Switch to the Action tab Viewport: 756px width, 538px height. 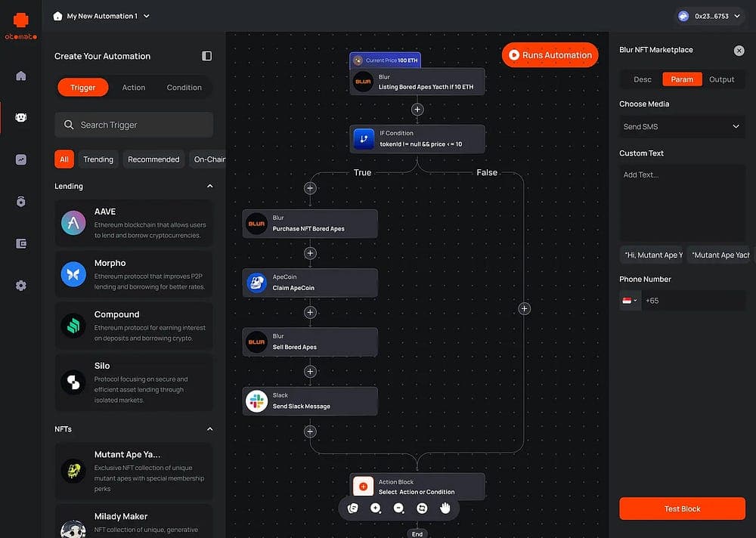click(x=134, y=87)
